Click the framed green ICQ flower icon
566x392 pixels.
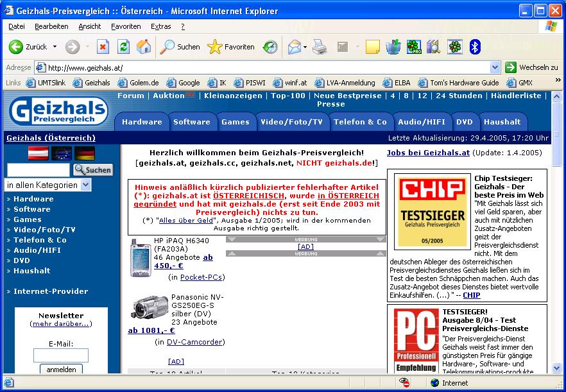pyautogui.click(x=455, y=47)
